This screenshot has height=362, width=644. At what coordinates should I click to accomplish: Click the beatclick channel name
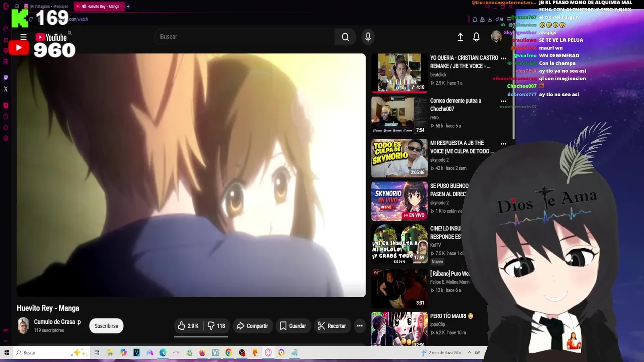tap(438, 75)
